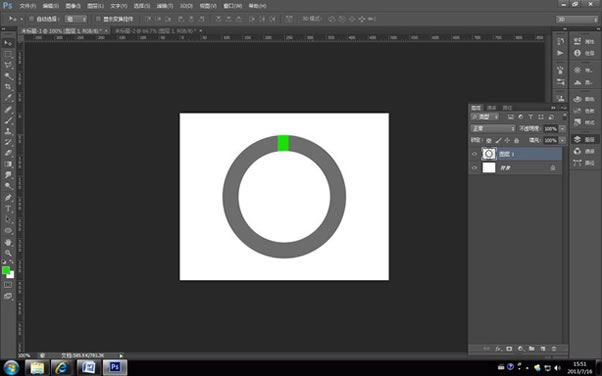602x376 pixels.
Task: Open the Styles panel
Action: 584,122
